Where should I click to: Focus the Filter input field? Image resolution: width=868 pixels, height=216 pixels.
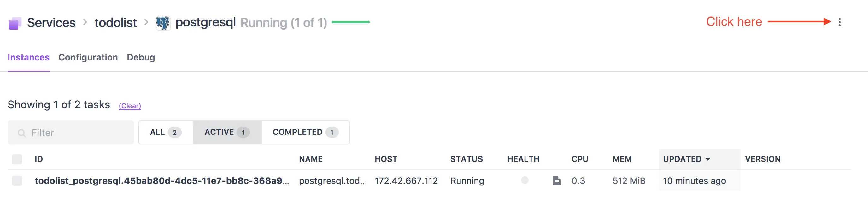point(71,132)
